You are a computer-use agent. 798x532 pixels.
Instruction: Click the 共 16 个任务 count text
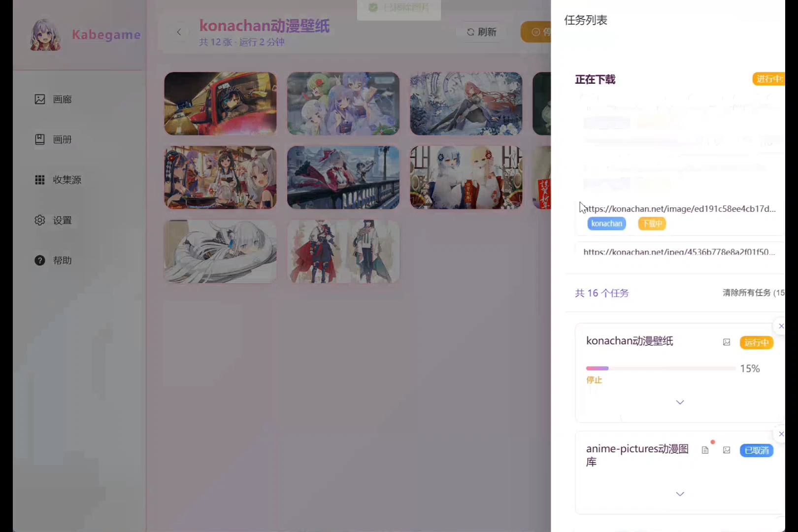point(602,293)
